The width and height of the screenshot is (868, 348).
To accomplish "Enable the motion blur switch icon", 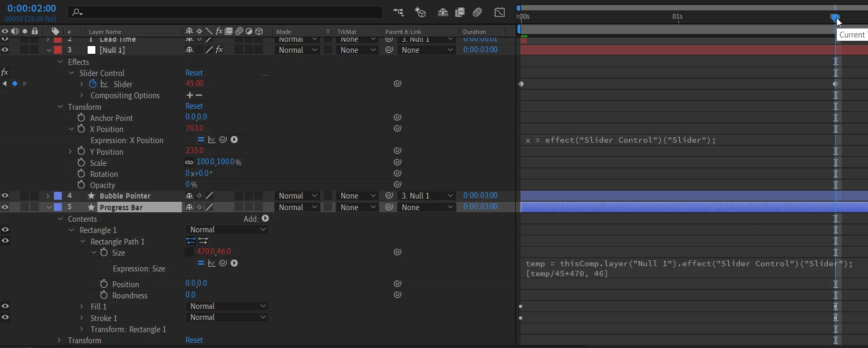I will (478, 12).
